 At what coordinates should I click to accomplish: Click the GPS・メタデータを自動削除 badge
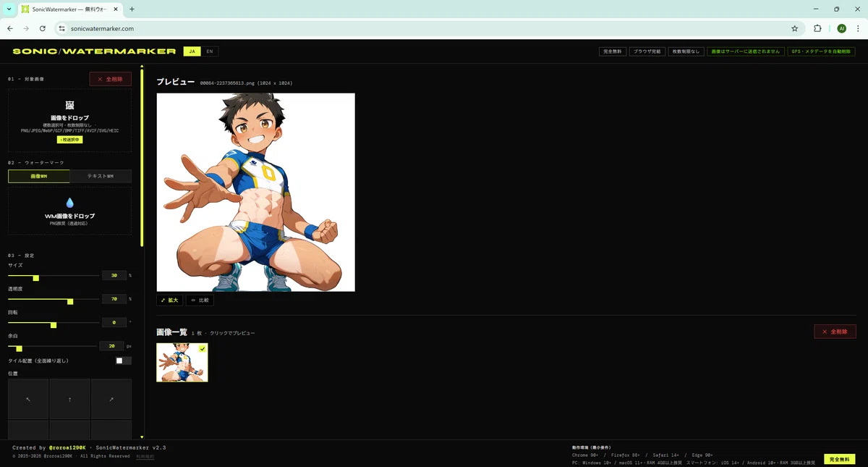click(822, 51)
